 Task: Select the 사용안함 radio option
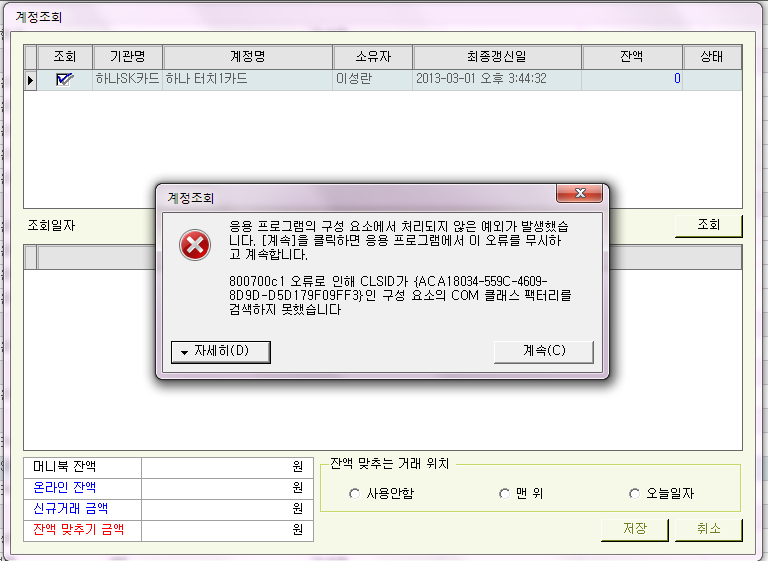click(x=354, y=494)
